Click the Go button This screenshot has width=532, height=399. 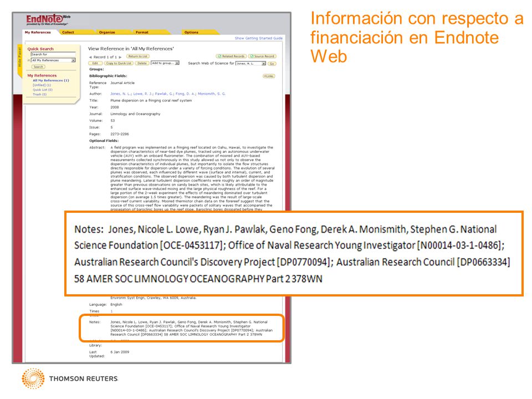pos(272,63)
